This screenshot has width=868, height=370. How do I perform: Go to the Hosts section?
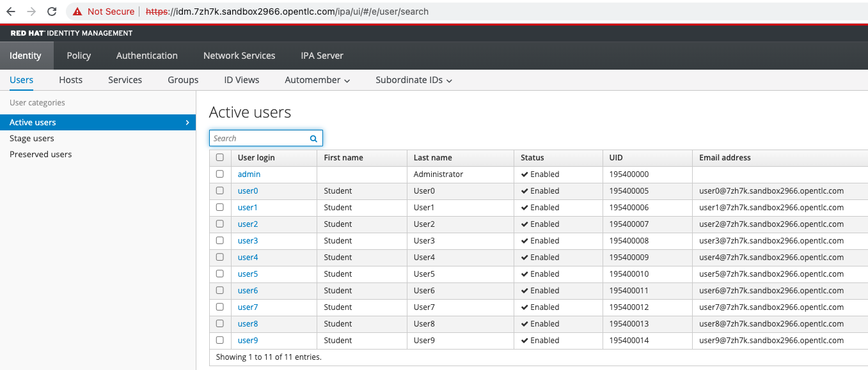tap(70, 79)
